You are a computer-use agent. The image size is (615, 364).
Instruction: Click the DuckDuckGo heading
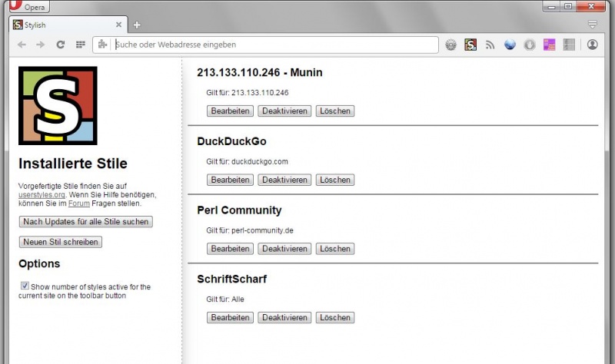click(x=232, y=141)
